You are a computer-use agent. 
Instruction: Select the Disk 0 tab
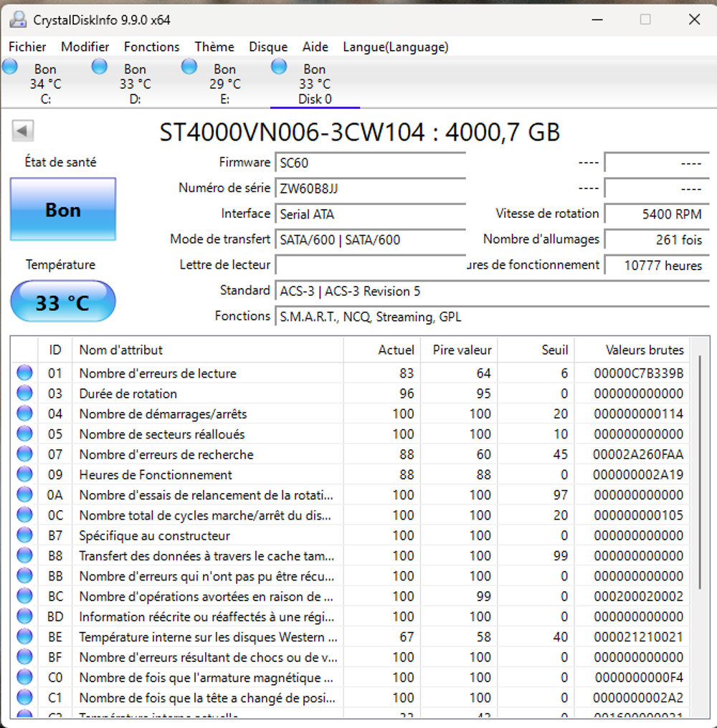[315, 84]
